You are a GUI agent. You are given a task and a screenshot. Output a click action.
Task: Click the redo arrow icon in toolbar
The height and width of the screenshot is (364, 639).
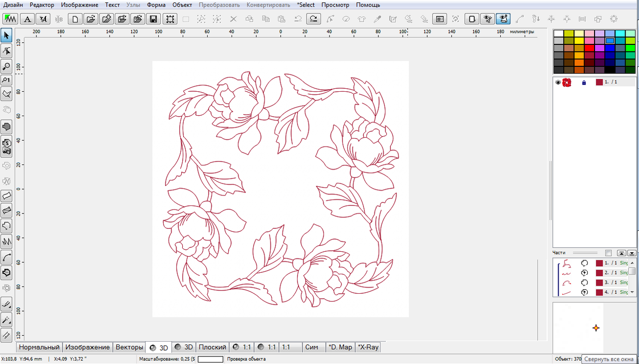point(314,19)
